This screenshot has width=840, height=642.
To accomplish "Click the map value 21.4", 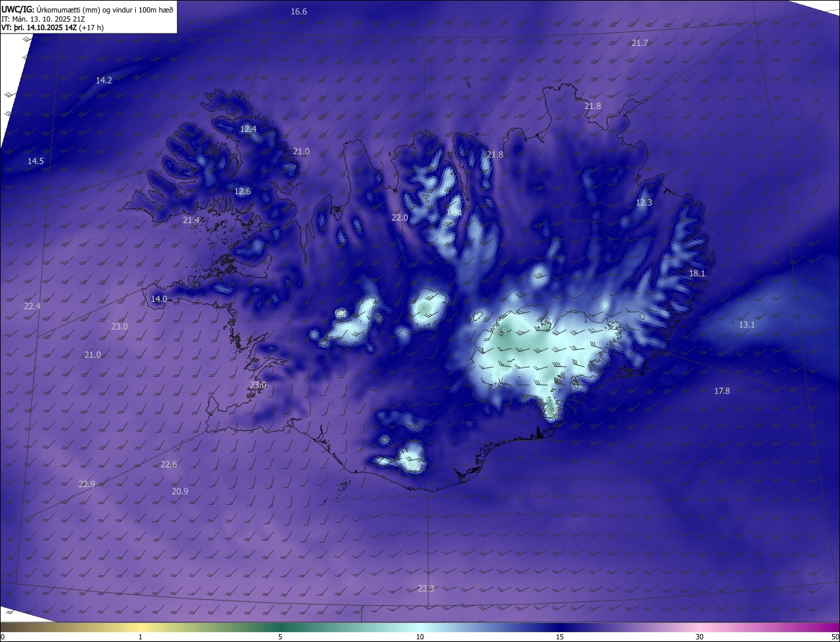I will click(191, 221).
